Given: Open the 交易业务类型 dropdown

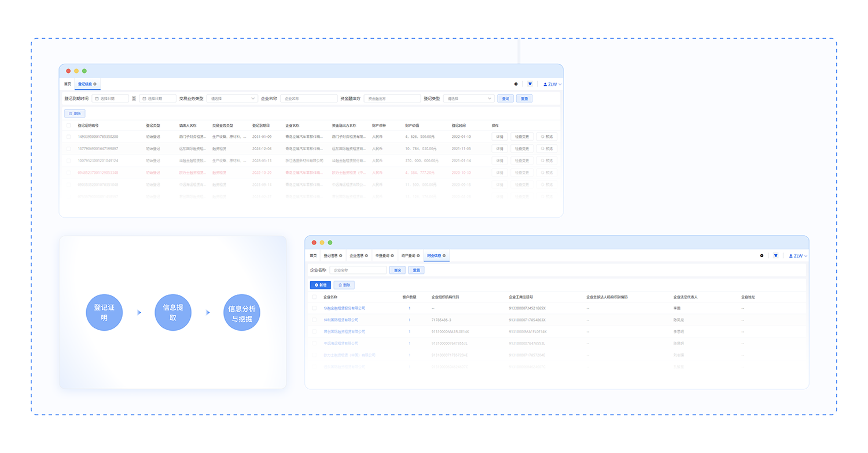Looking at the screenshot, I should click(232, 98).
